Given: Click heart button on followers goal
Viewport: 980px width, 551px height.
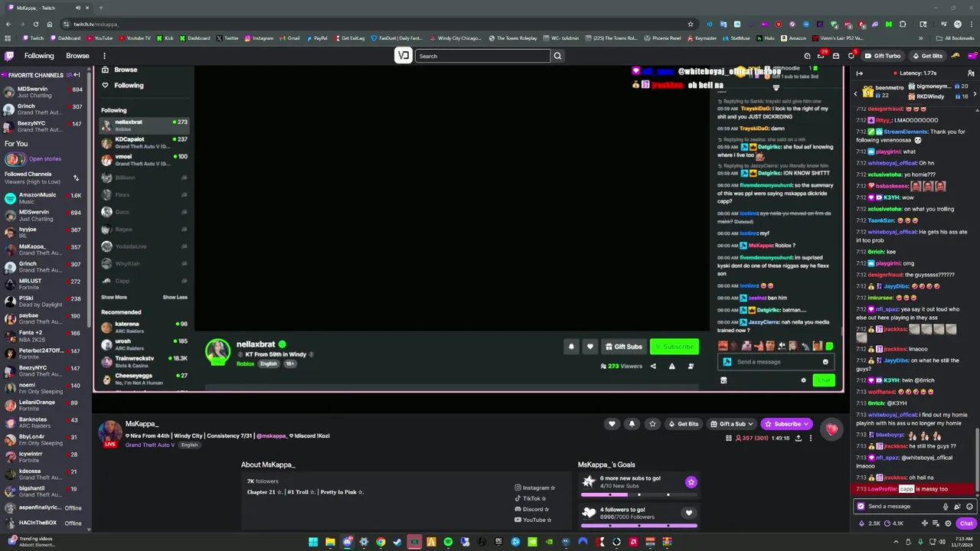Looking at the screenshot, I should (x=688, y=514).
